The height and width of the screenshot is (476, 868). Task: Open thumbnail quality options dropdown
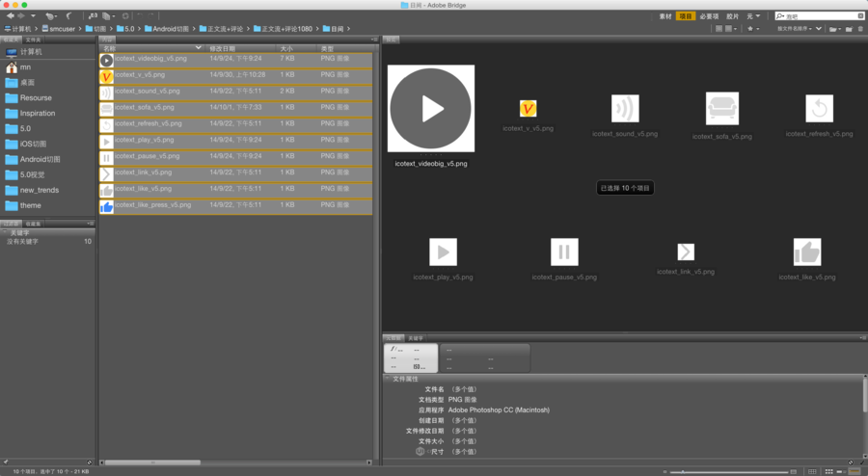coord(730,29)
